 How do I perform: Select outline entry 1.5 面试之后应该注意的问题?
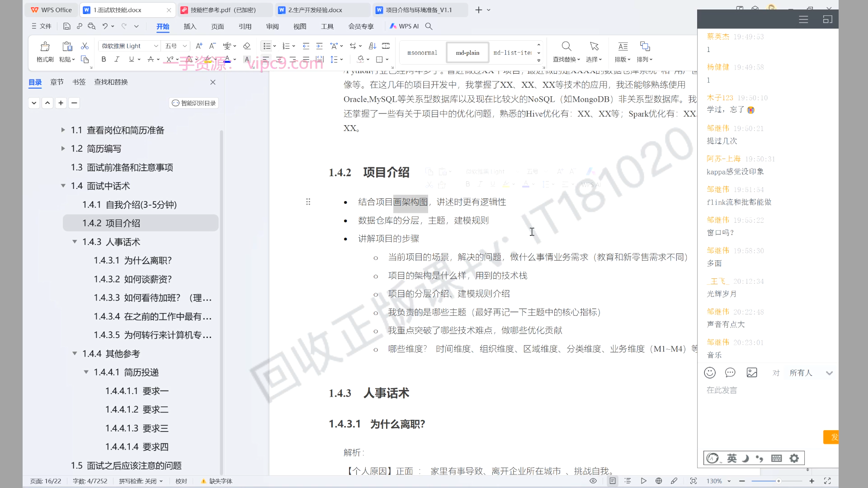point(126,465)
